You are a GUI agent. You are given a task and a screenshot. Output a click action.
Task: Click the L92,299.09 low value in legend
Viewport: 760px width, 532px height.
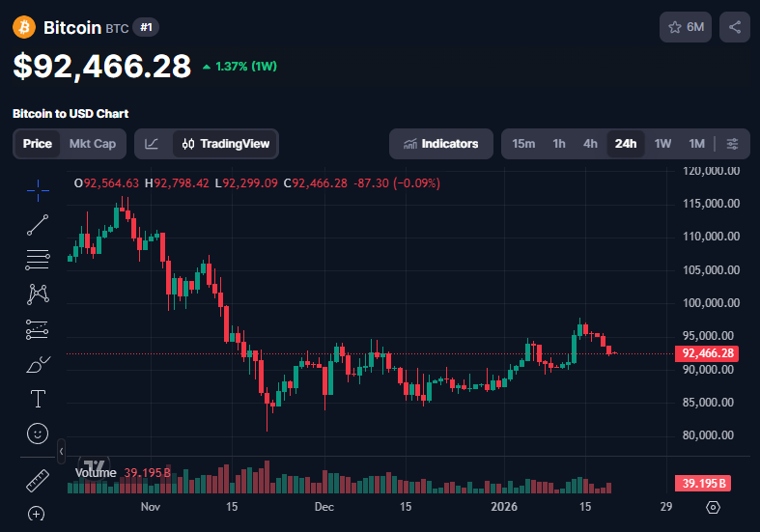coord(246,183)
